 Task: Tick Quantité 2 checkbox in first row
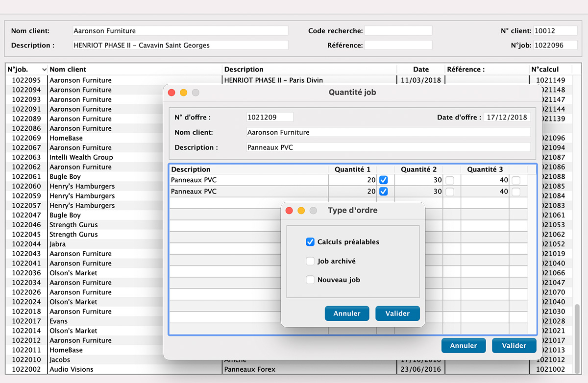(x=450, y=180)
